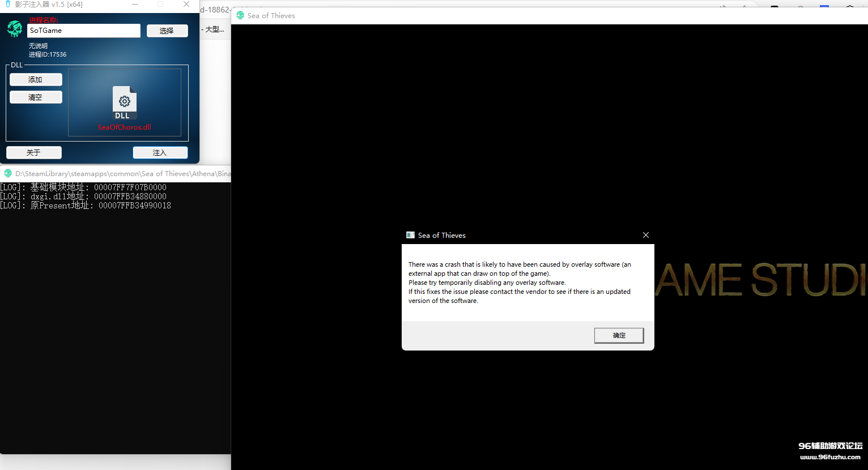Click the d-18862 browser tab behind the game window
The height and width of the screenshot is (470, 868).
pyautogui.click(x=215, y=10)
